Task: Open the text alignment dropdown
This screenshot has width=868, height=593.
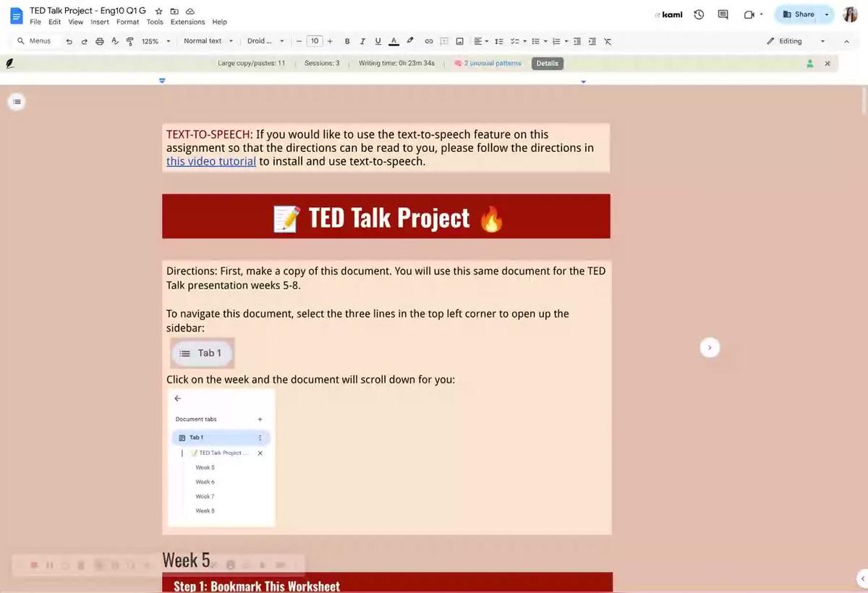Action: point(481,41)
